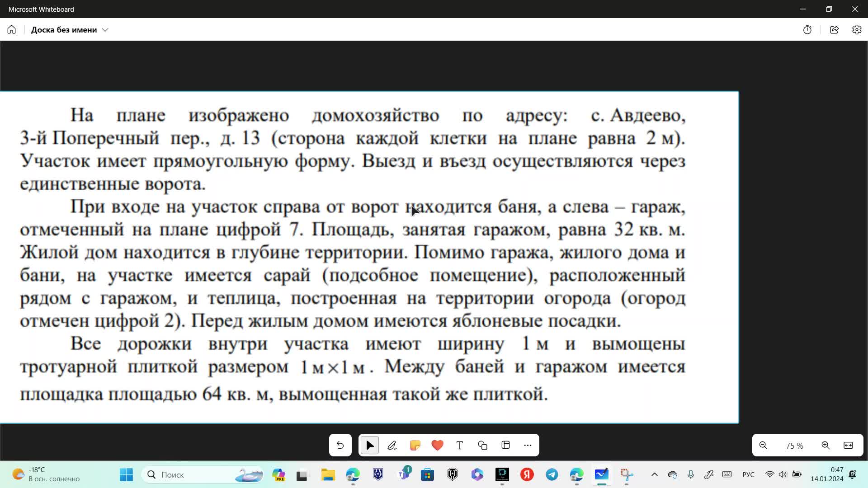Click the zoom out button
The height and width of the screenshot is (488, 868).
763,445
